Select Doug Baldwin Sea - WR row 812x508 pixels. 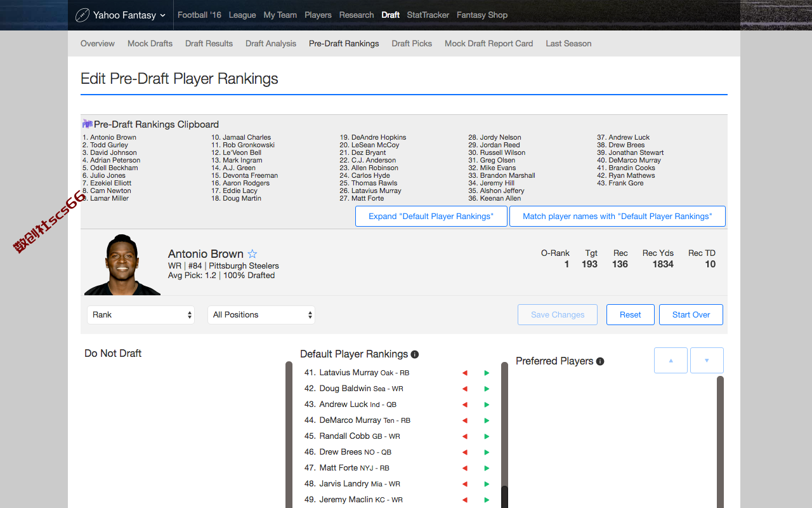pyautogui.click(x=353, y=389)
